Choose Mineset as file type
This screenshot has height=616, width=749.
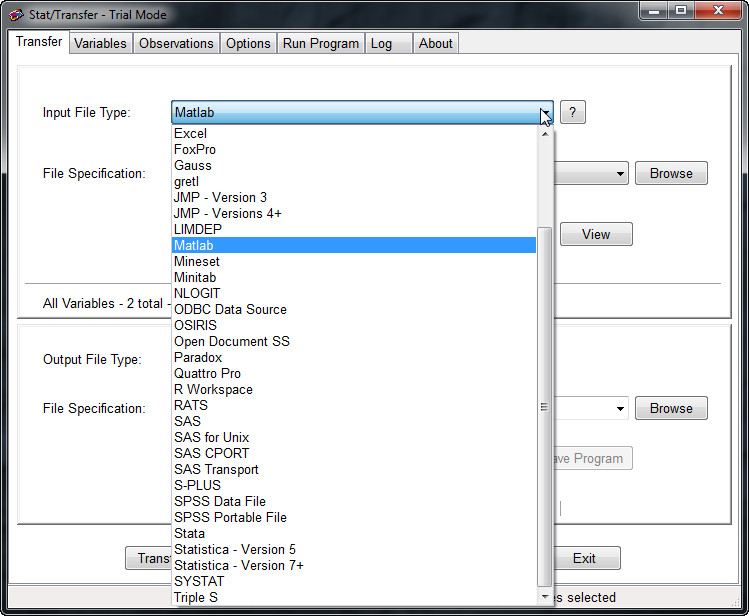tap(353, 262)
